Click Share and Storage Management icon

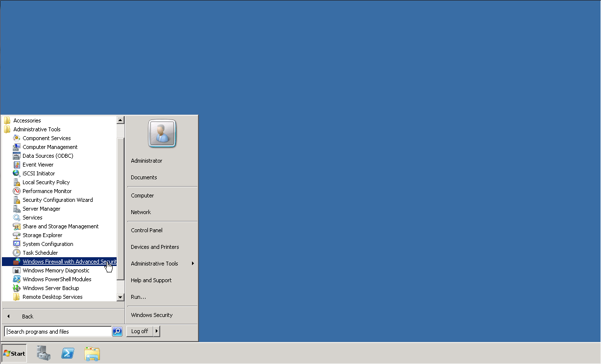click(17, 226)
